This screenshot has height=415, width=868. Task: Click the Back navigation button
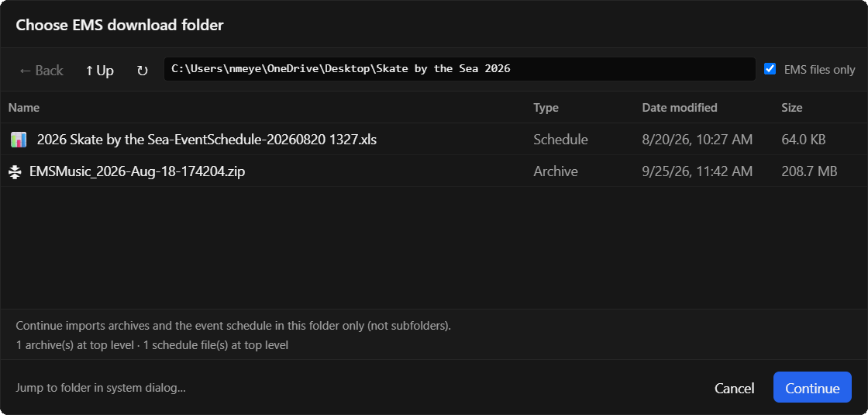(41, 71)
